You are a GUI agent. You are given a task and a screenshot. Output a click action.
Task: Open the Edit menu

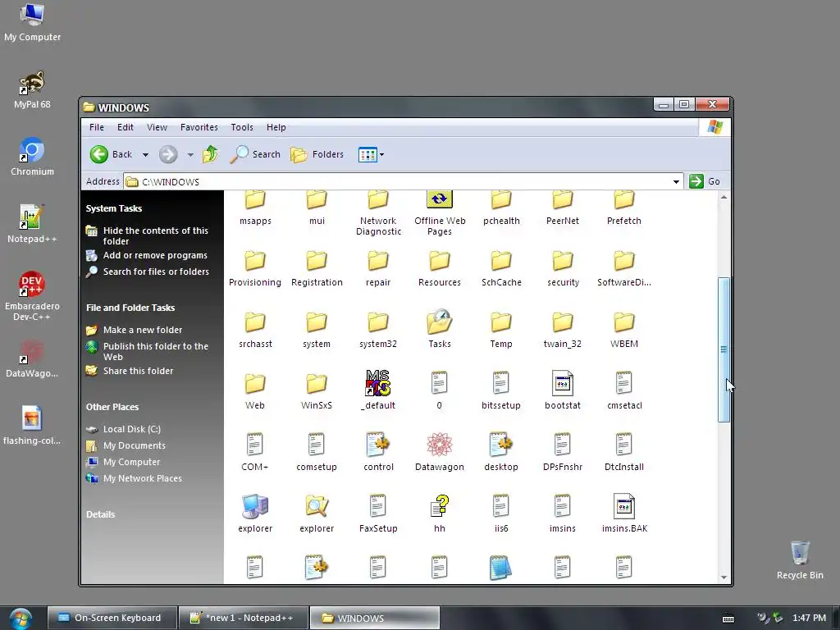(x=126, y=127)
